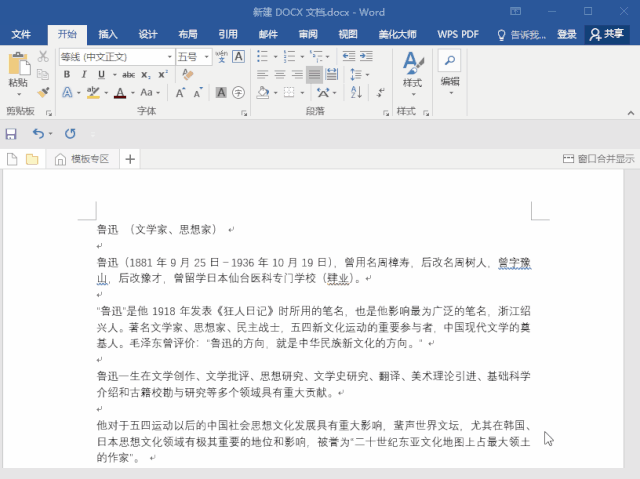Expand paragraph dialog launcher in 段落 group

coord(386,113)
